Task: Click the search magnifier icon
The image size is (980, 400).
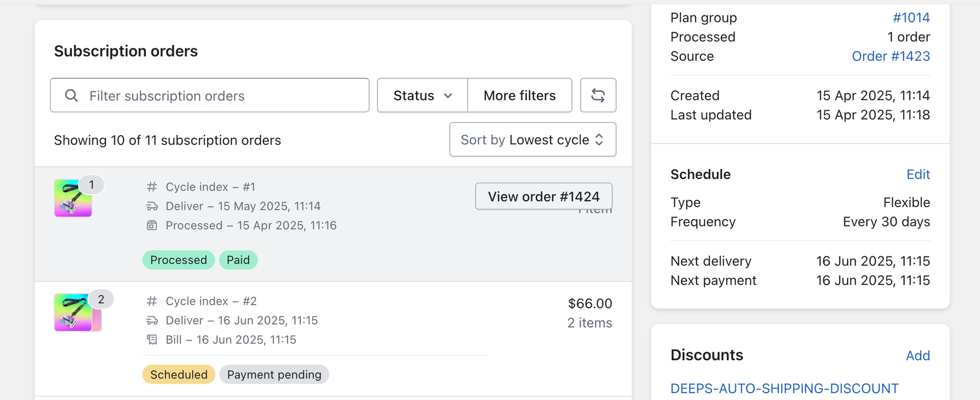Action: pos(71,96)
